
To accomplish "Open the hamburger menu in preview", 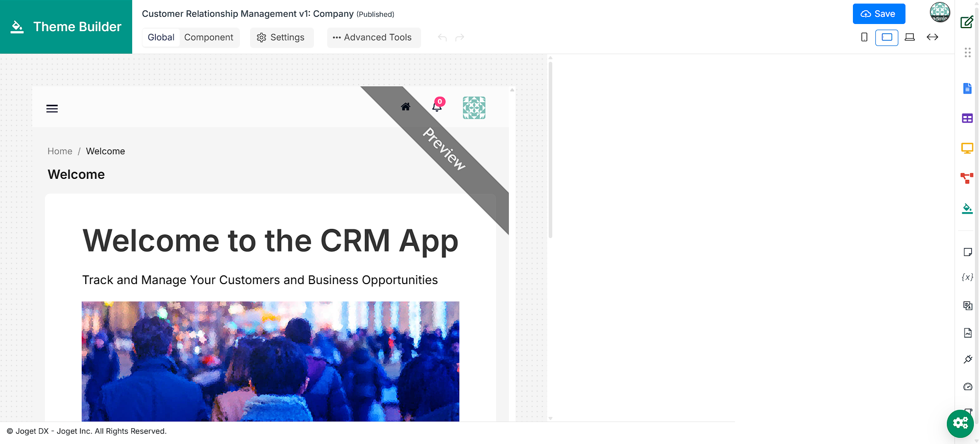I will tap(52, 108).
